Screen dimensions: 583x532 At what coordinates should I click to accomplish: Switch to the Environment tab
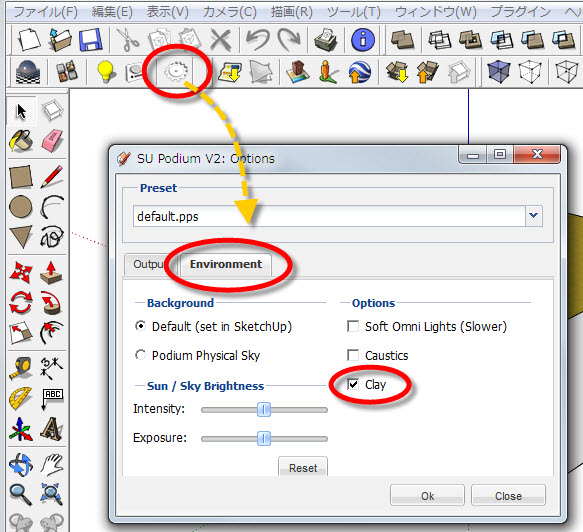coord(226,264)
